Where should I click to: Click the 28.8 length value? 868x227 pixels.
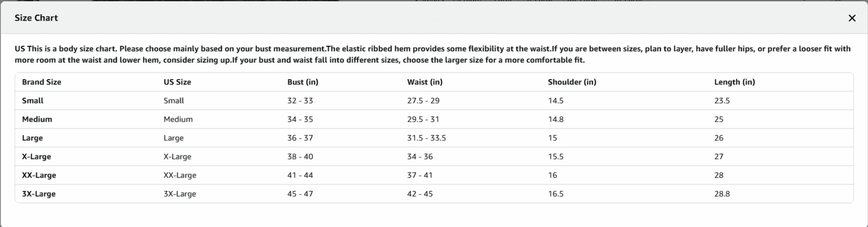tap(722, 194)
